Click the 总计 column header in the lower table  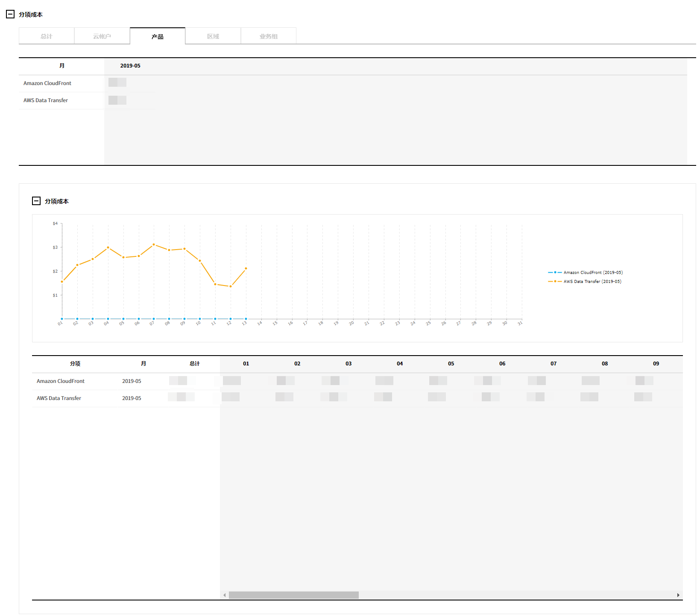pos(195,364)
